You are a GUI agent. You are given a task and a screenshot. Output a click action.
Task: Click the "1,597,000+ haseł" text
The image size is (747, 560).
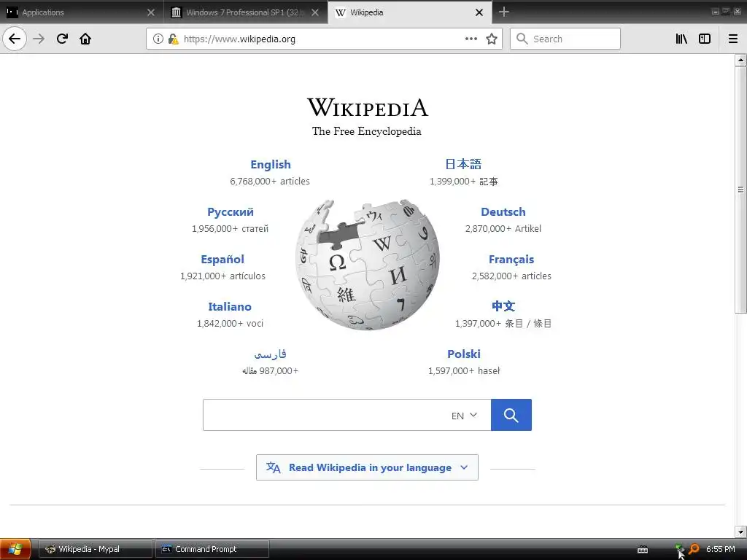click(x=464, y=371)
